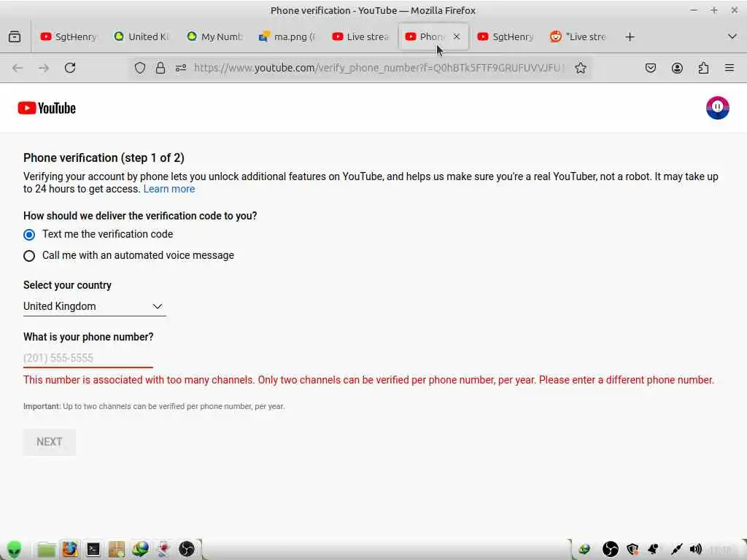Switch to ma.png tab
747x560 pixels.
pos(287,36)
